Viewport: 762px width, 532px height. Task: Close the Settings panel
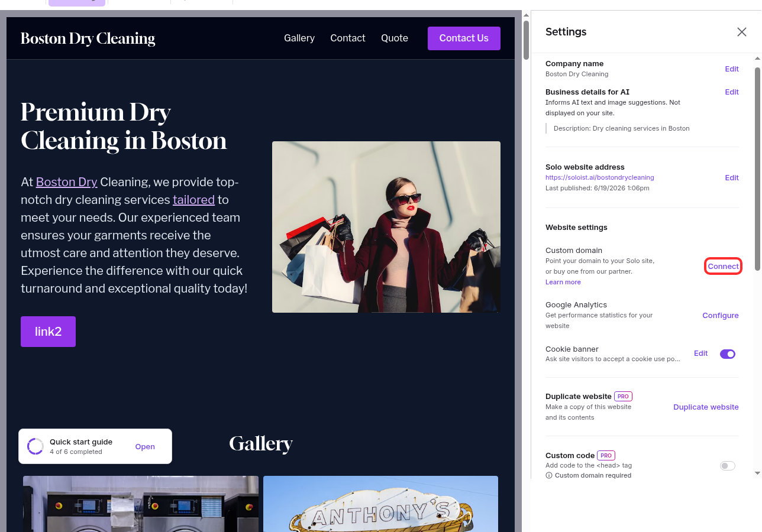[741, 32]
